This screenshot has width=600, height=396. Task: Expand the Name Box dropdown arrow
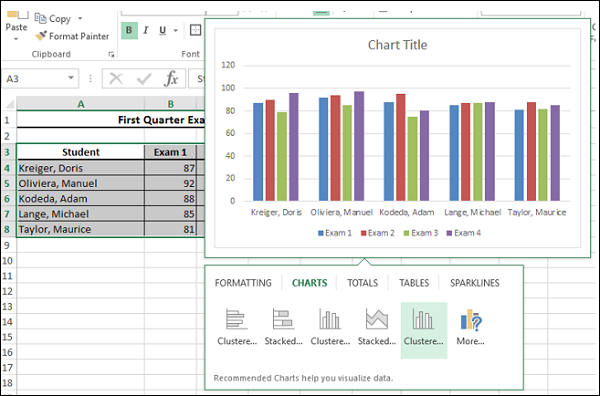[x=71, y=78]
